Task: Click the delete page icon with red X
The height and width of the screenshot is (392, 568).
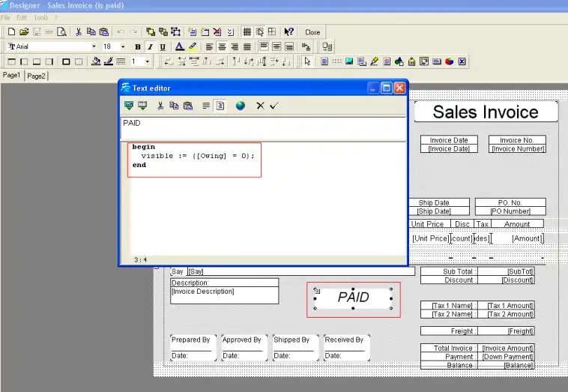Action: tap(217, 32)
